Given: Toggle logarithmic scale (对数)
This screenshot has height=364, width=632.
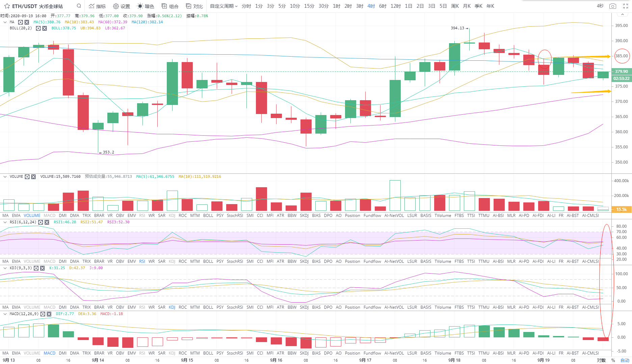Looking at the screenshot, I should [601, 360].
